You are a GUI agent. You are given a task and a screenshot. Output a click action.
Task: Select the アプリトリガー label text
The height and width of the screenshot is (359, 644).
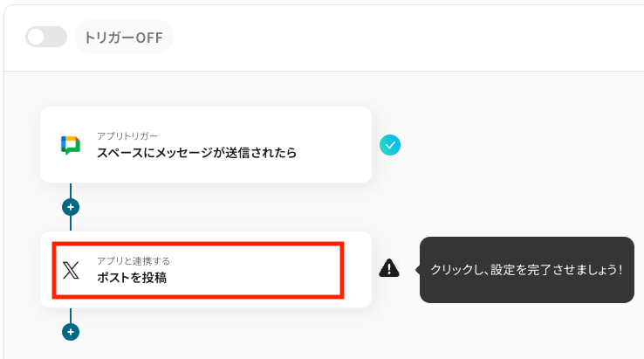(x=127, y=136)
